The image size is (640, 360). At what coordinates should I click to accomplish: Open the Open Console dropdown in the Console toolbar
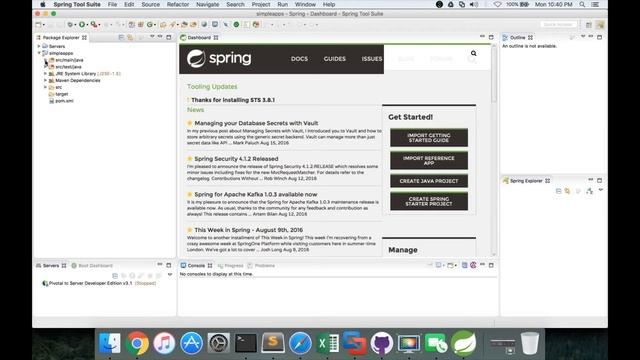(x=456, y=265)
